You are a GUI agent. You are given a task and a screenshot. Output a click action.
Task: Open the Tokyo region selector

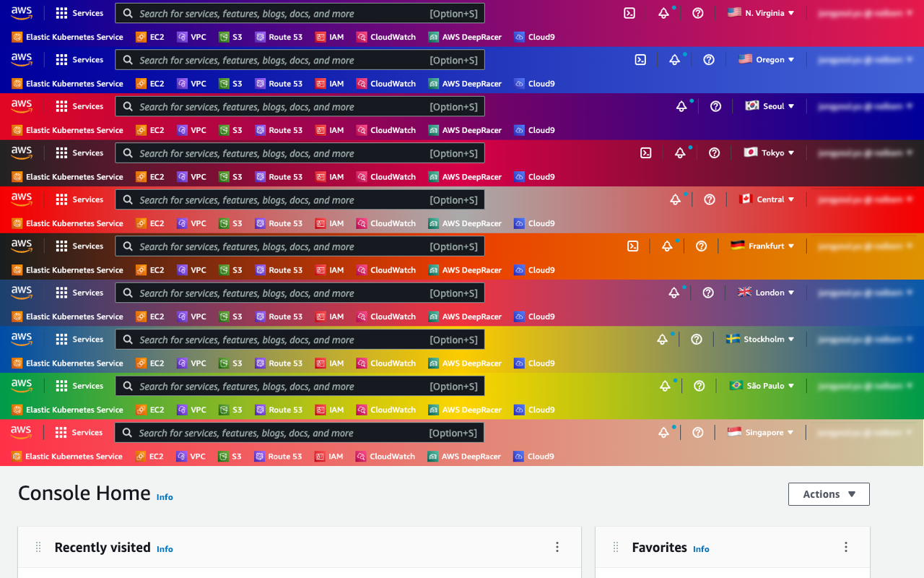pyautogui.click(x=769, y=152)
